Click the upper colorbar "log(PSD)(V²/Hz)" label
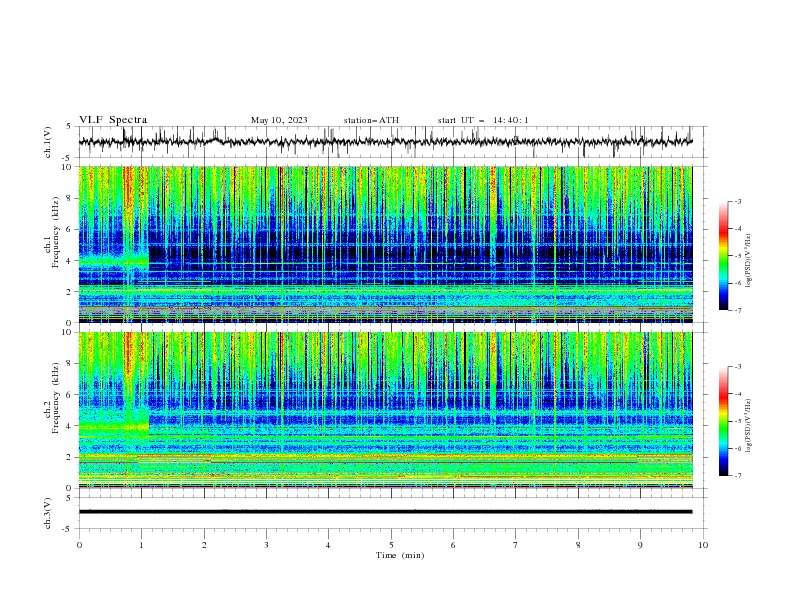 748,261
